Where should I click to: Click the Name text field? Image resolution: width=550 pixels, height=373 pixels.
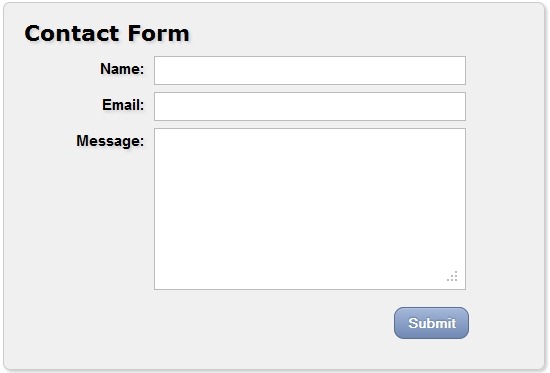[x=310, y=70]
